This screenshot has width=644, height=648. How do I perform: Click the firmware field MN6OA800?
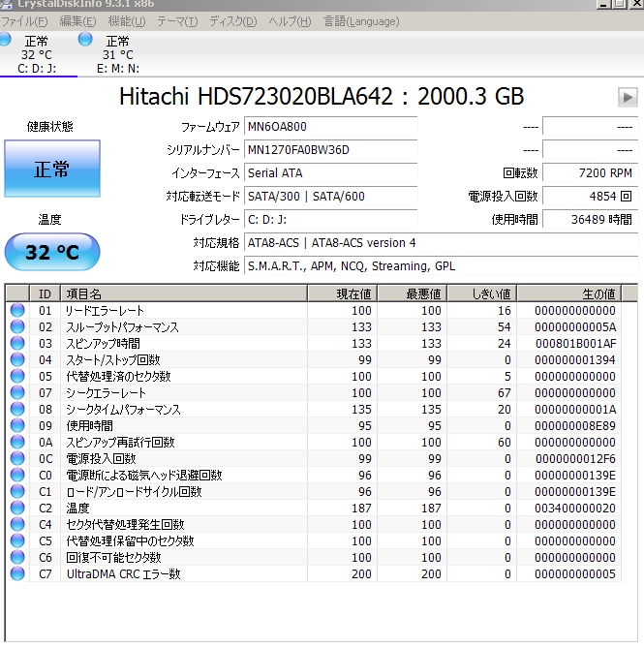(x=331, y=127)
